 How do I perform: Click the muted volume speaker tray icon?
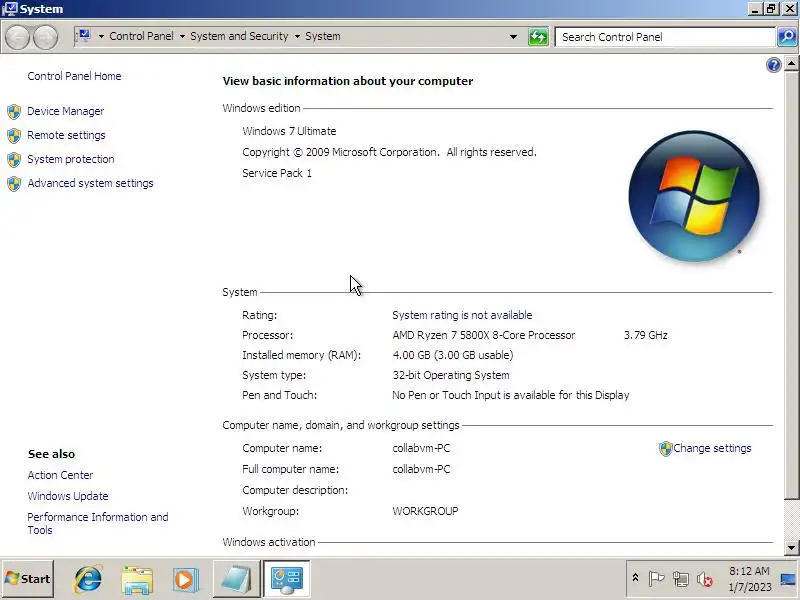[x=705, y=579]
